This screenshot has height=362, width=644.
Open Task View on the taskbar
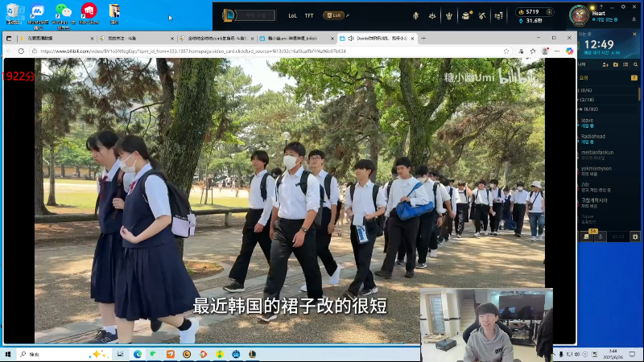[x=120, y=354]
